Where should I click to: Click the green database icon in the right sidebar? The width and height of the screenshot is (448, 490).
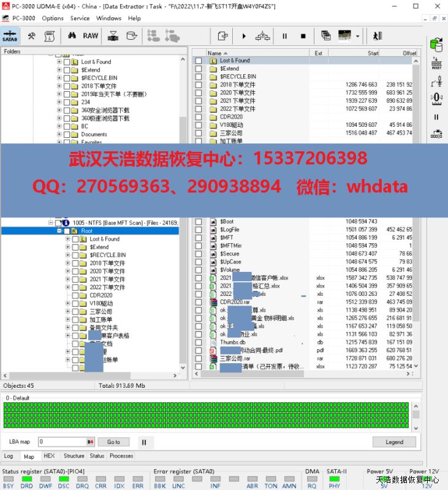click(436, 44)
